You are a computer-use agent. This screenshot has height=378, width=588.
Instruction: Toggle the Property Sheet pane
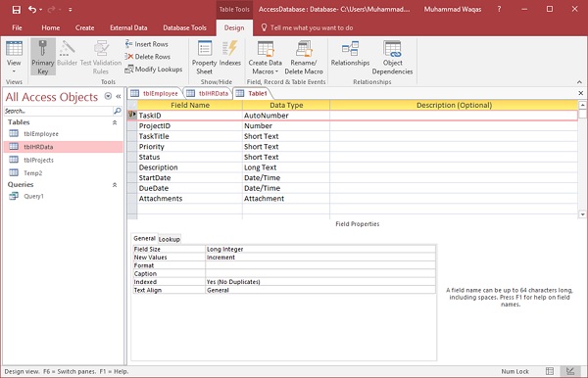205,57
